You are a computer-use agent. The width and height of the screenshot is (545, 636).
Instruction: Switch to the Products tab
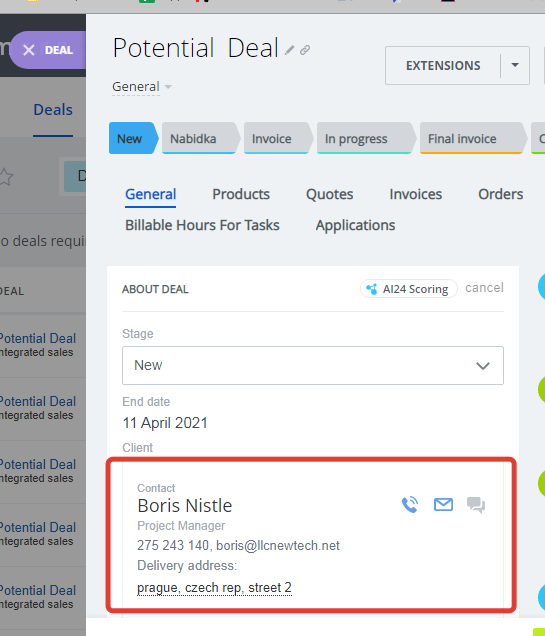point(241,194)
